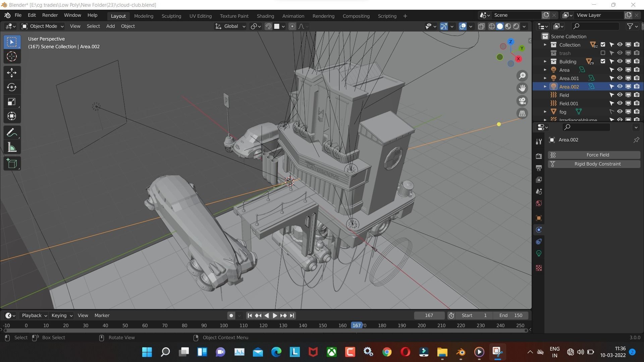
Task: Pin the Area.002 properties context
Action: pos(636,140)
